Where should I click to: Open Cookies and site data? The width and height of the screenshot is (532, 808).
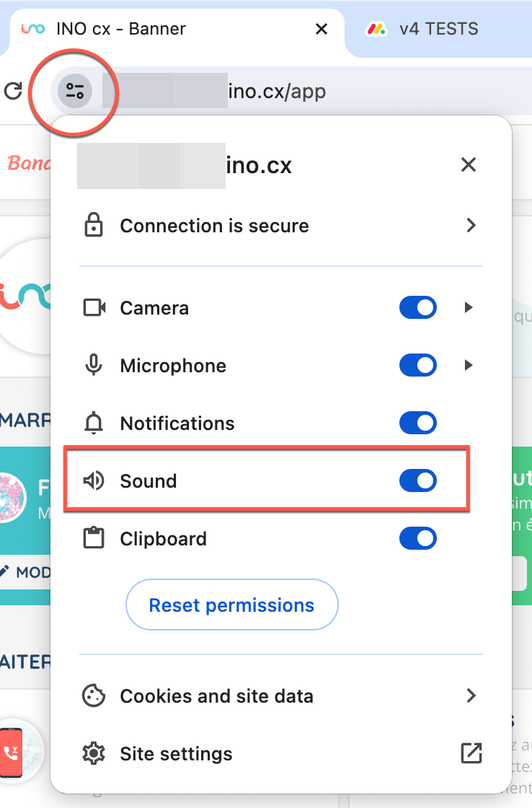[216, 696]
